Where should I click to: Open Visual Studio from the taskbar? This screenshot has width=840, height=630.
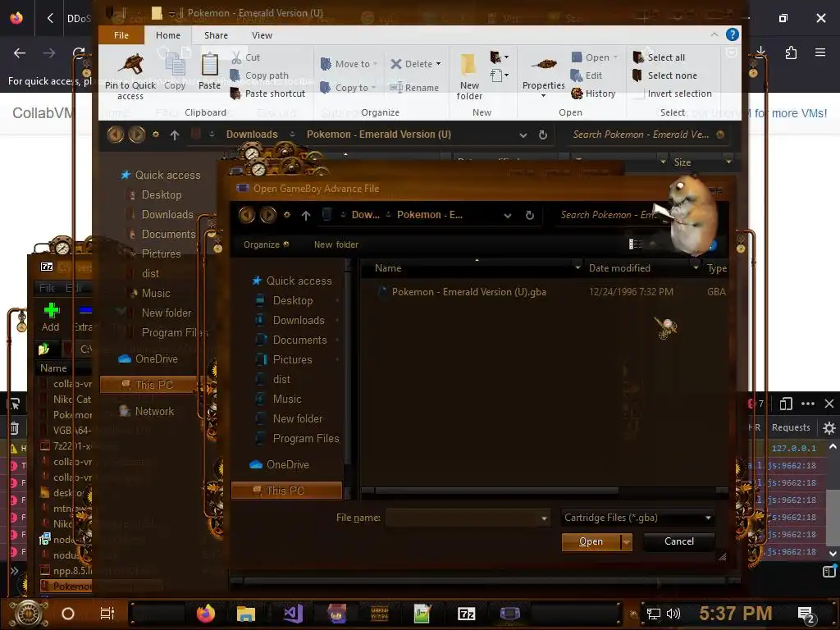[293, 614]
